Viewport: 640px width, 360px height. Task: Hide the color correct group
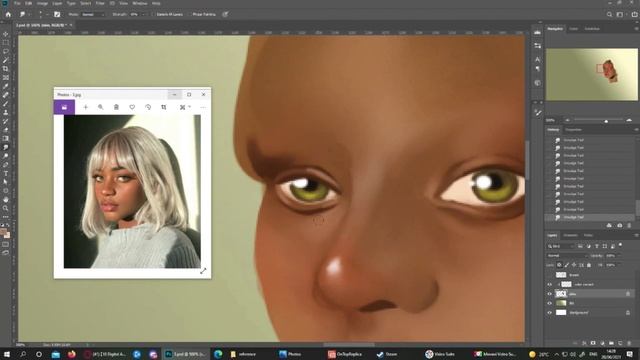[549, 284]
